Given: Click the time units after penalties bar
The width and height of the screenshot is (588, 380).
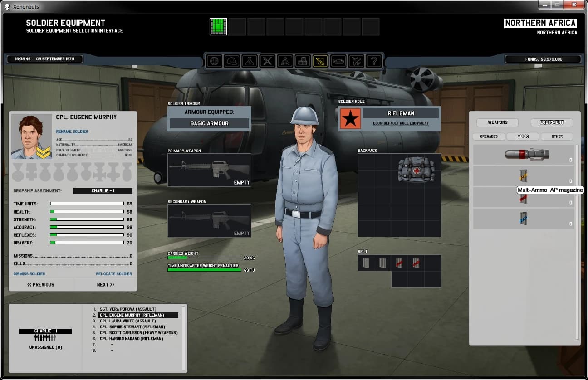Looking at the screenshot, I should coord(204,270).
